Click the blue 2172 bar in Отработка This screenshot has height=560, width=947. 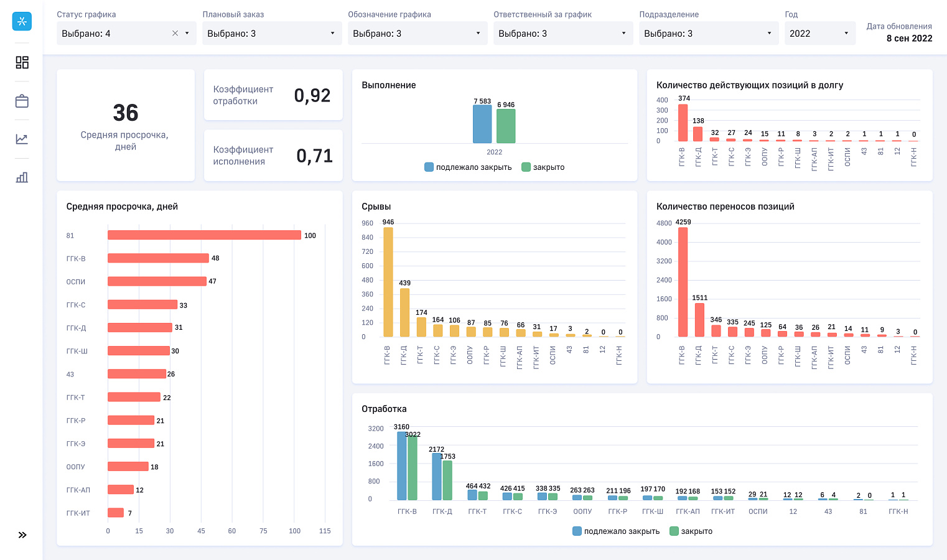[x=437, y=477]
